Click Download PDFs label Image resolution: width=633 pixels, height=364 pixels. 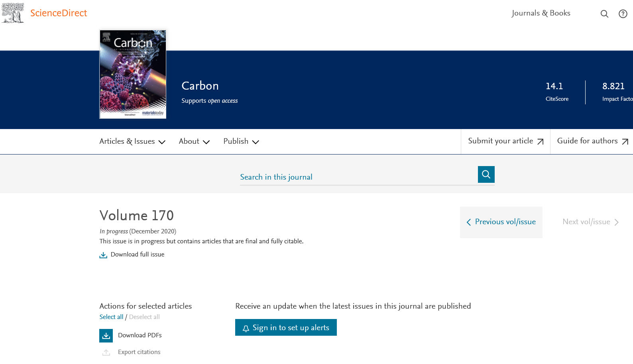point(140,335)
